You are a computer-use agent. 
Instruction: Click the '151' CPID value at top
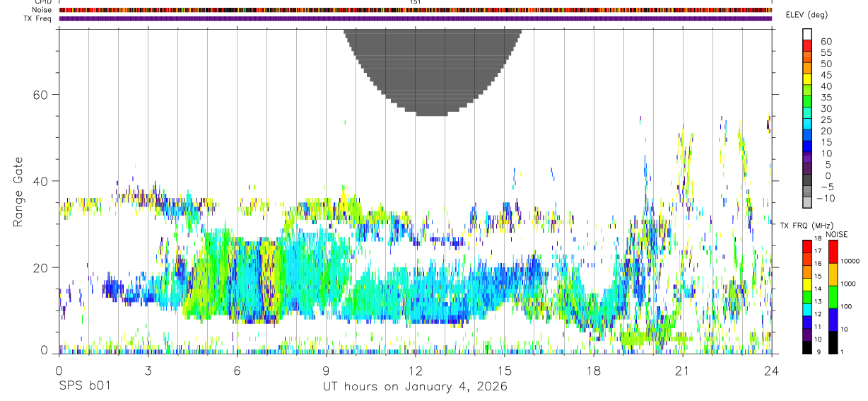tap(415, 2)
